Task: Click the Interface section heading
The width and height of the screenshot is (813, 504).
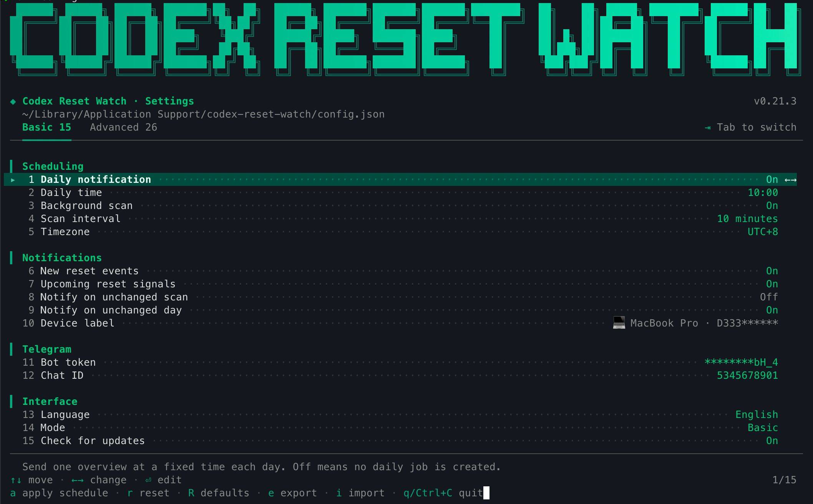Action: [x=50, y=402]
